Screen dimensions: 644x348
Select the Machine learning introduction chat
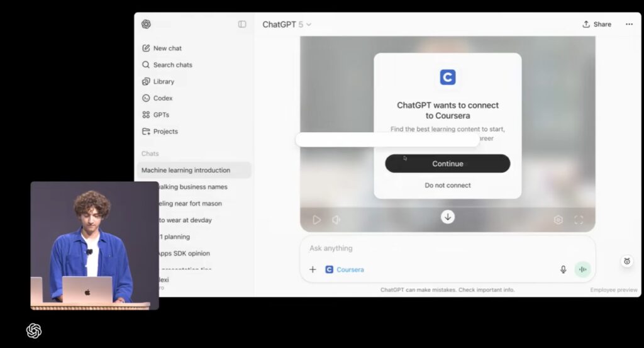coord(186,171)
